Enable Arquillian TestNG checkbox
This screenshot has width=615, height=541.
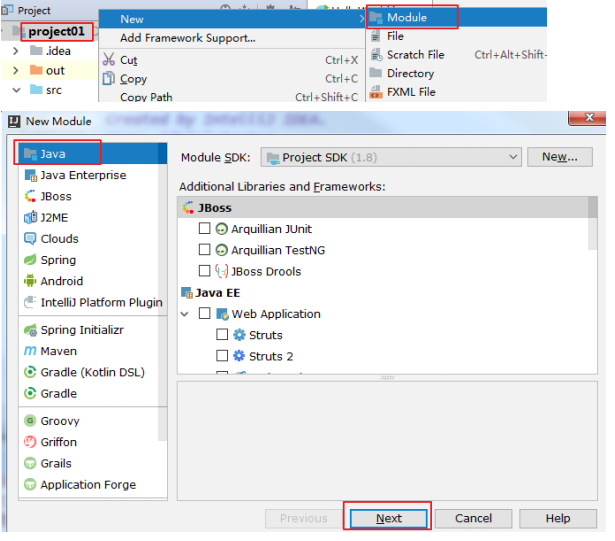(205, 250)
